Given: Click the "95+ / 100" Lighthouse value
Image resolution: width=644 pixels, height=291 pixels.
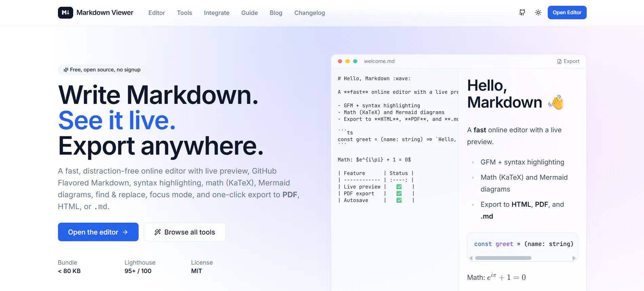Looking at the screenshot, I should pos(138,271).
